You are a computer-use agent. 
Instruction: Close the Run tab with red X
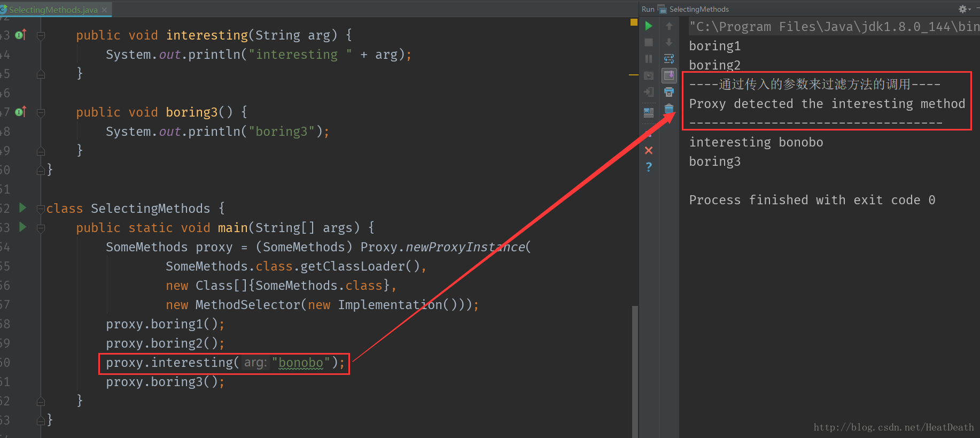coord(649,150)
